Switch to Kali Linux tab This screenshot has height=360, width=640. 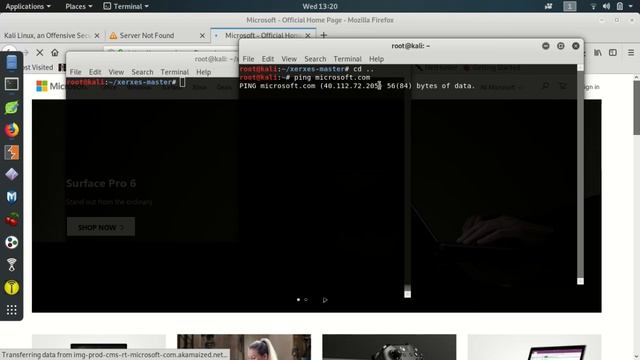[x=46, y=36]
